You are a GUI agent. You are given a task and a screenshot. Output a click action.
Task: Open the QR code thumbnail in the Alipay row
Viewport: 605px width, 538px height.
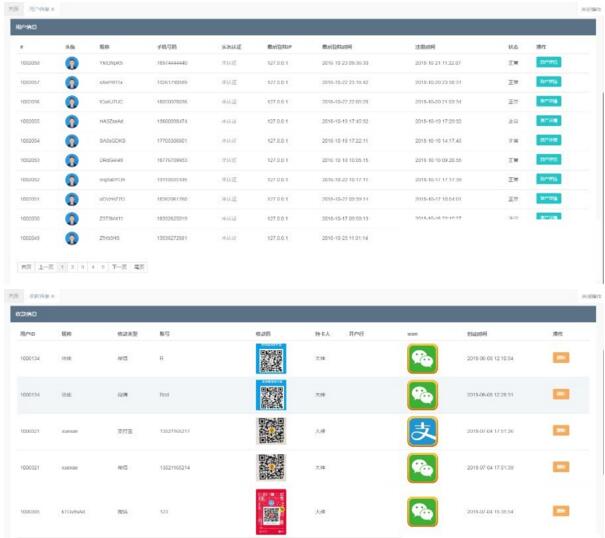point(272,432)
